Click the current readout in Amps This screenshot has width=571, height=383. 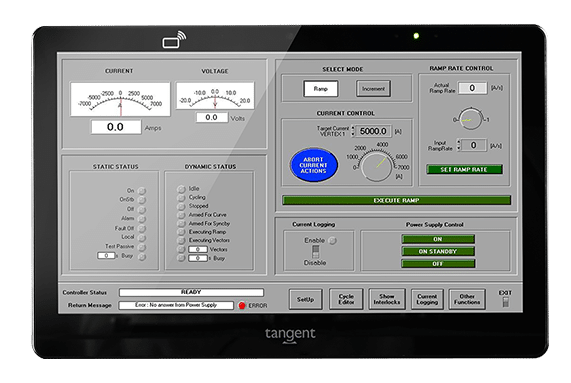(x=116, y=127)
